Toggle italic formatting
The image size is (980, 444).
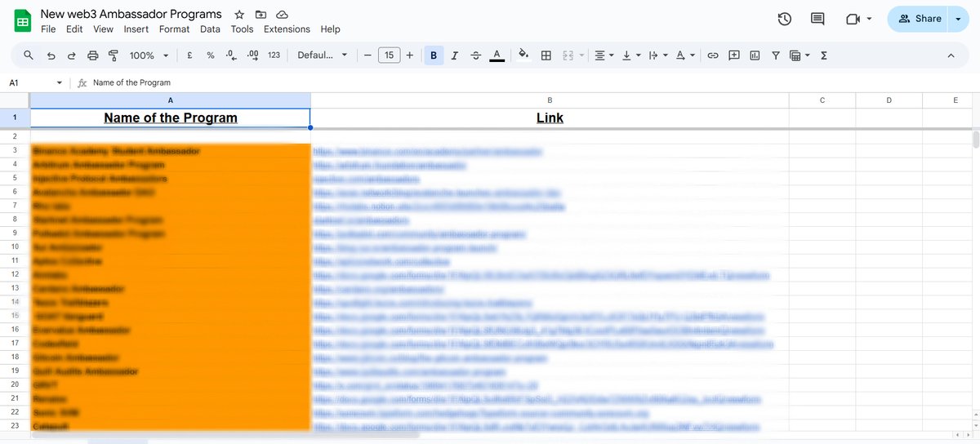coord(455,55)
